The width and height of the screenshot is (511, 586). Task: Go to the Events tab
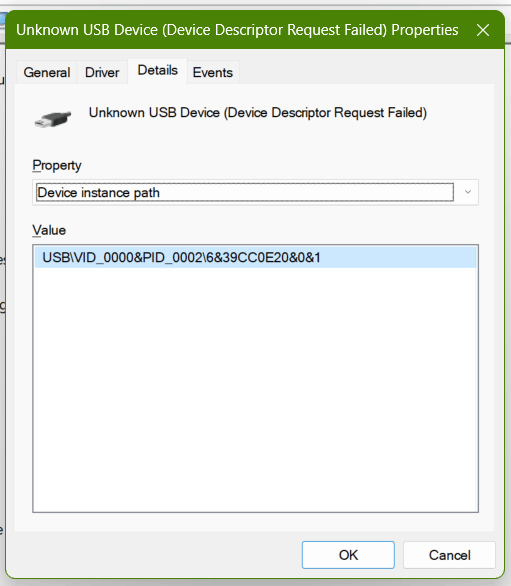tap(213, 72)
